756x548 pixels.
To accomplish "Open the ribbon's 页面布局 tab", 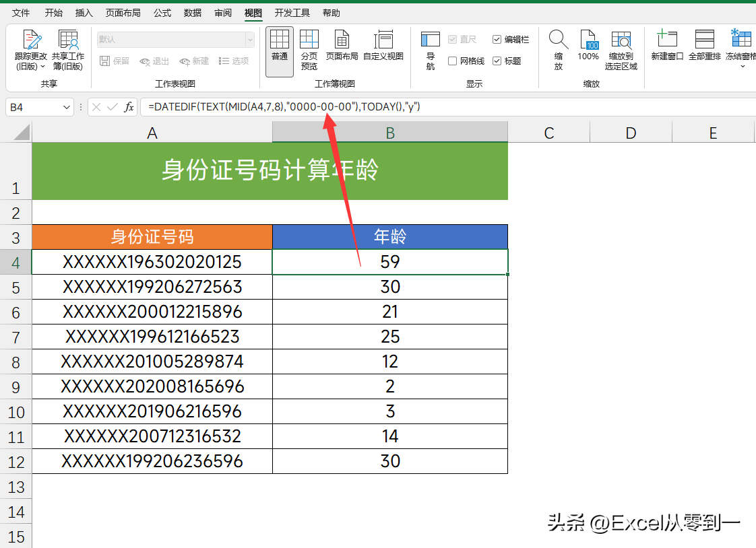I will tap(123, 13).
